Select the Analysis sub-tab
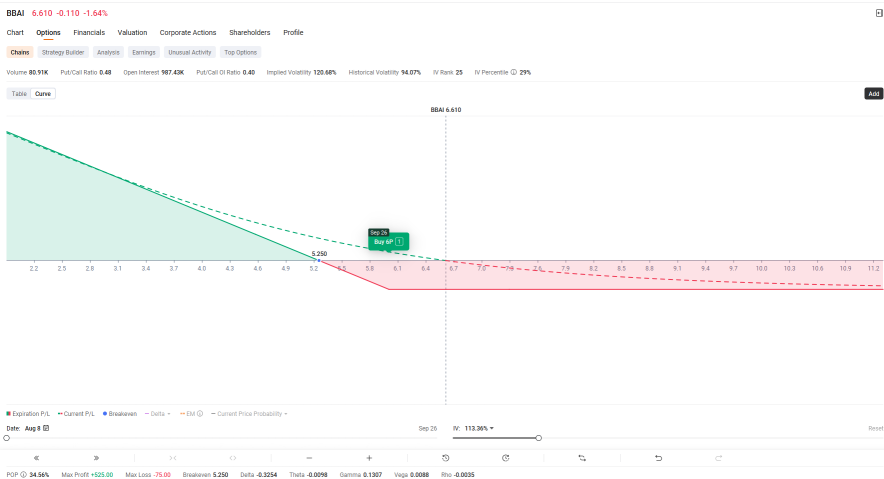The image size is (884, 479). (108, 52)
